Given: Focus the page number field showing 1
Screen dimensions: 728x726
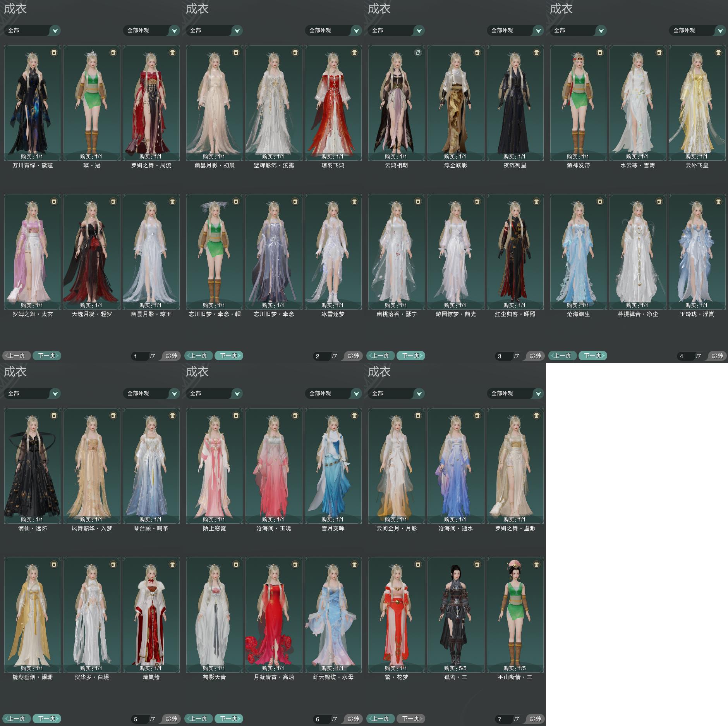Looking at the screenshot, I should (140, 356).
